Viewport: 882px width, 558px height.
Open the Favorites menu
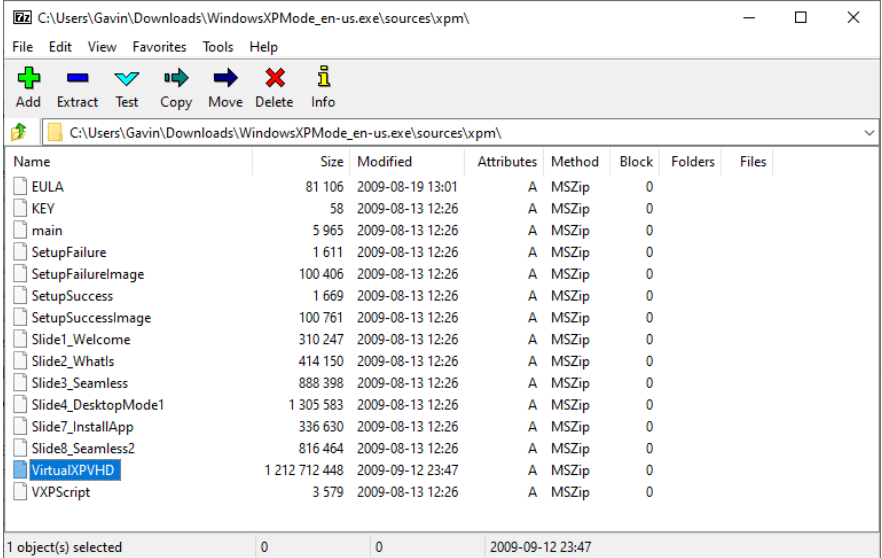159,47
